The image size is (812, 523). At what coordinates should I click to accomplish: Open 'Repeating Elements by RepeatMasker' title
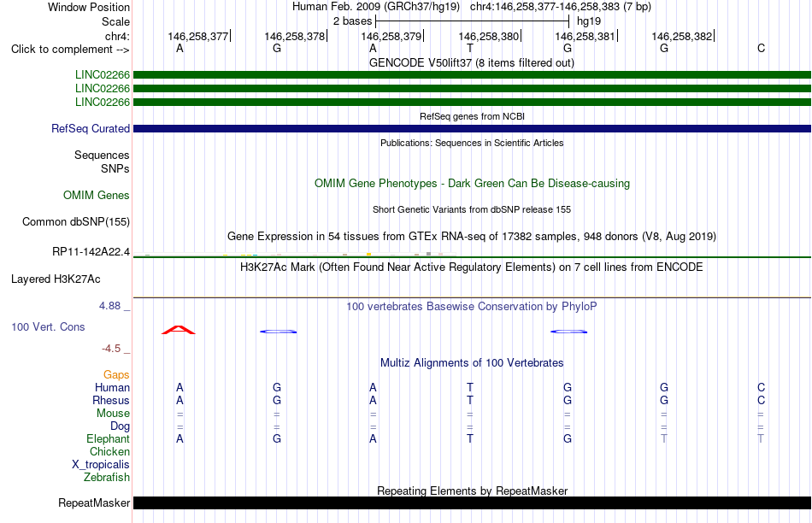[x=472, y=491]
